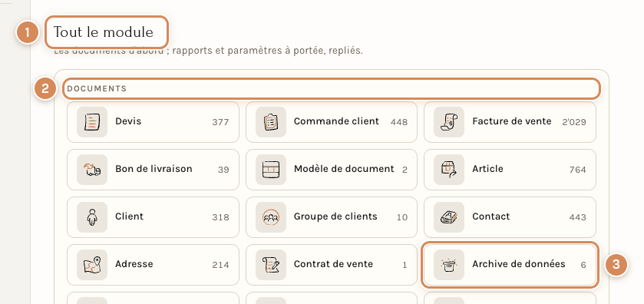Screen dimensions: 644x304
Task: Select the Bon de livraison truck icon
Action: (x=92, y=170)
